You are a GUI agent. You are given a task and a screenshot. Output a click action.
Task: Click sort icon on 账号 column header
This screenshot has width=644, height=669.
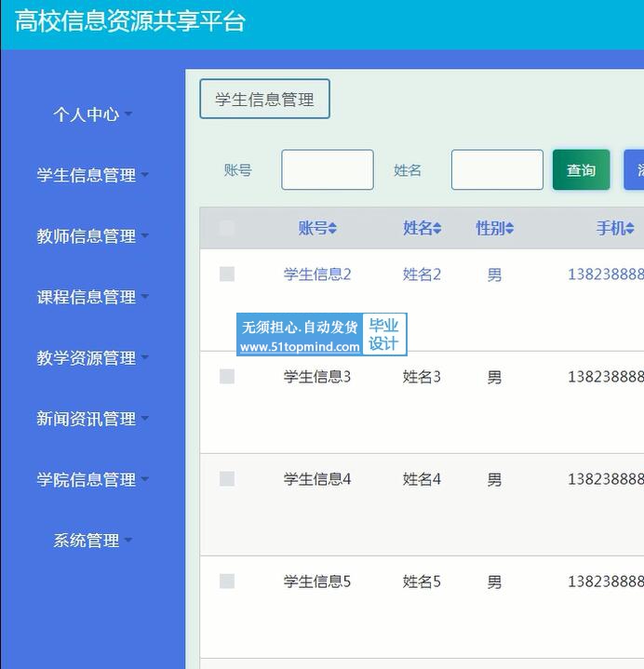tap(332, 229)
